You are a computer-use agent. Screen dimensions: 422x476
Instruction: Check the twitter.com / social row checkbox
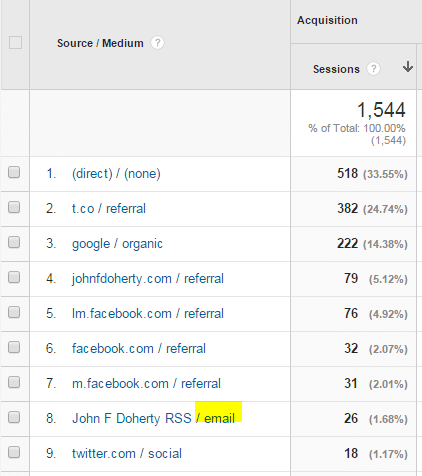click(14, 453)
